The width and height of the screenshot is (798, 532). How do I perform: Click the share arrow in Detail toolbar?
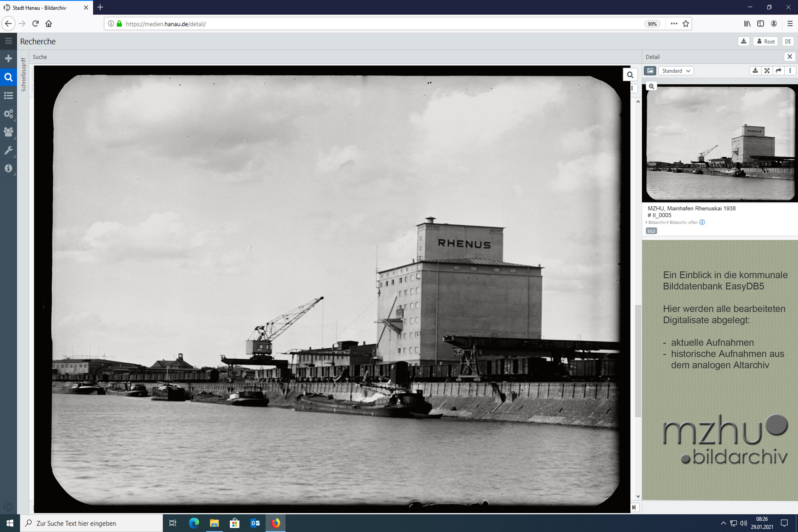click(778, 70)
